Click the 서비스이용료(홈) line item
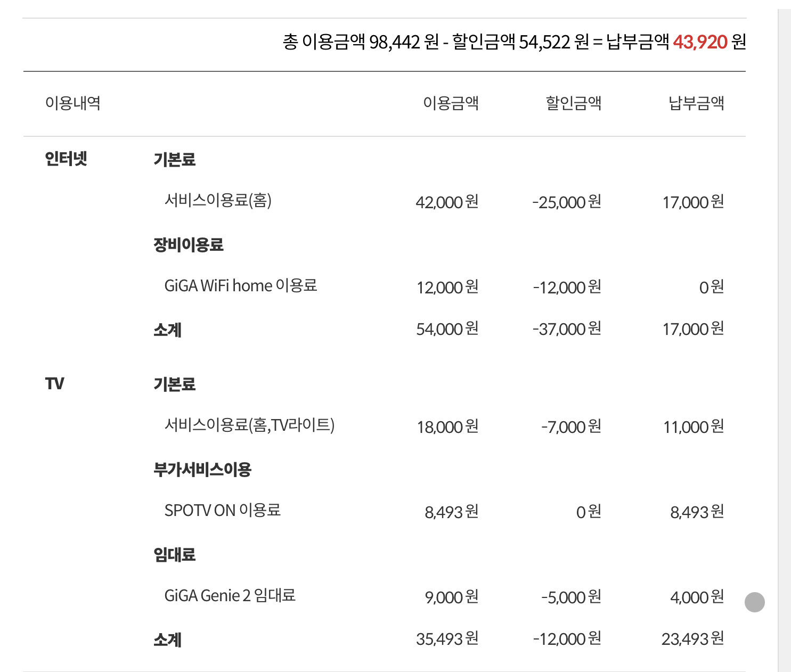This screenshot has height=672, width=791. (218, 201)
